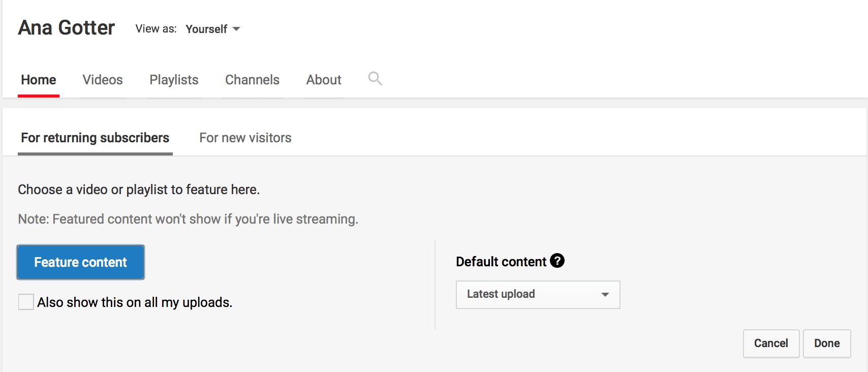The width and height of the screenshot is (868, 372).
Task: Select For returning subscribers tab
Action: click(x=95, y=138)
